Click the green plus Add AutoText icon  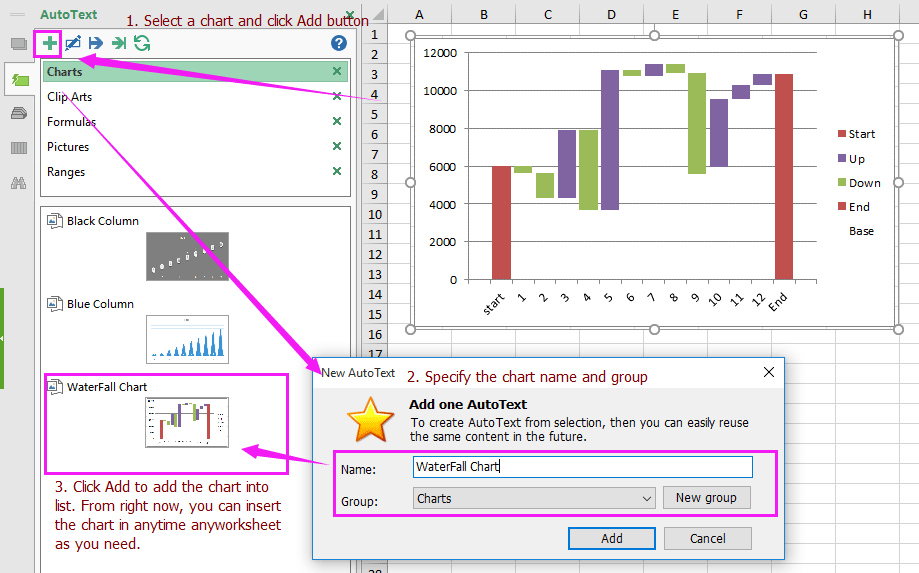pos(49,43)
